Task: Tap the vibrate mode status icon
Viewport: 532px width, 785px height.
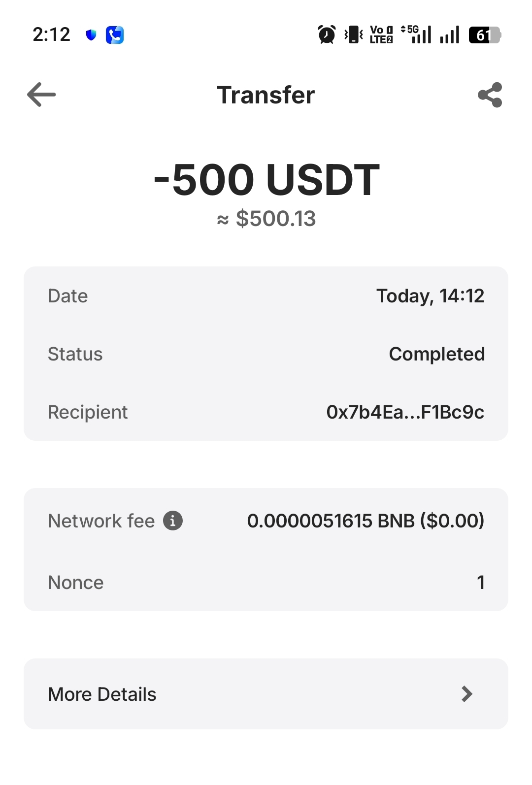Action: point(354,35)
